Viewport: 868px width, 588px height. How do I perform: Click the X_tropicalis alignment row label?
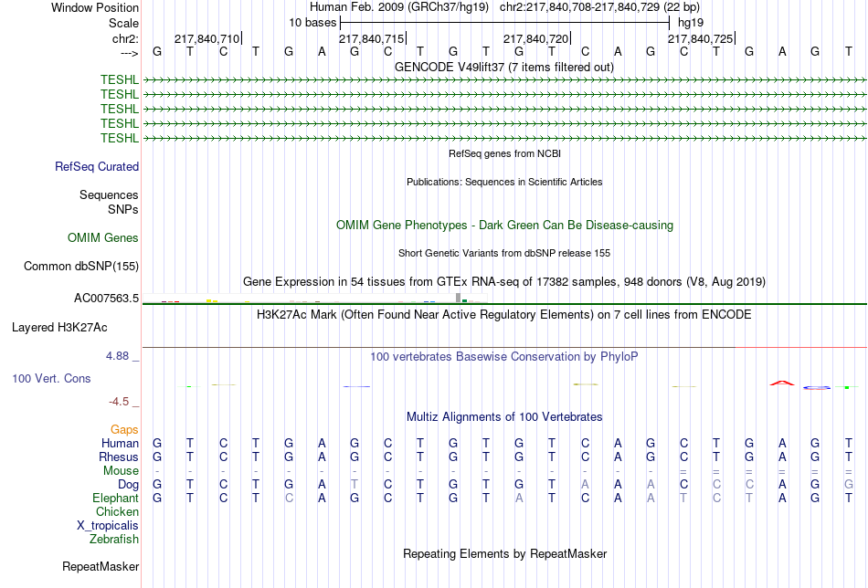(x=108, y=526)
